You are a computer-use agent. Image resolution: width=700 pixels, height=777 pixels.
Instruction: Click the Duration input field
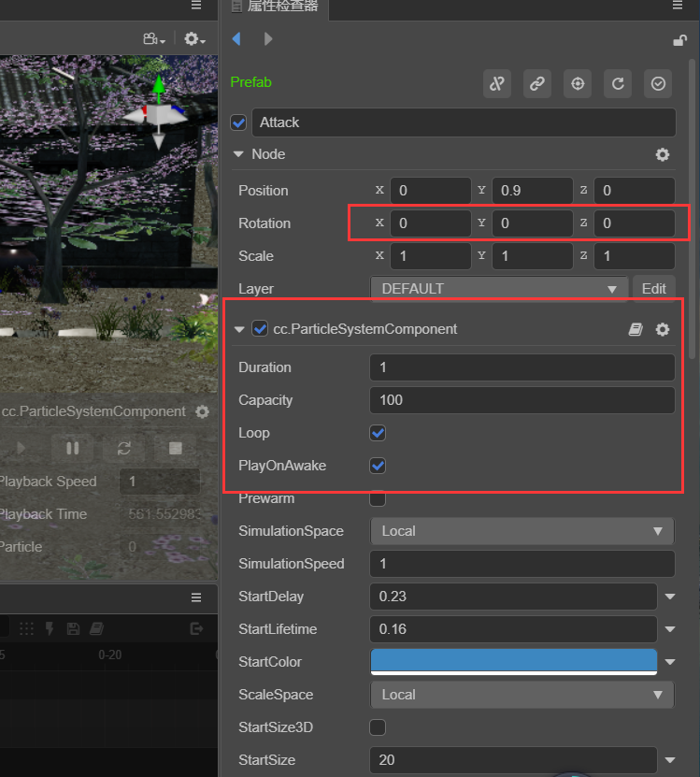[522, 367]
